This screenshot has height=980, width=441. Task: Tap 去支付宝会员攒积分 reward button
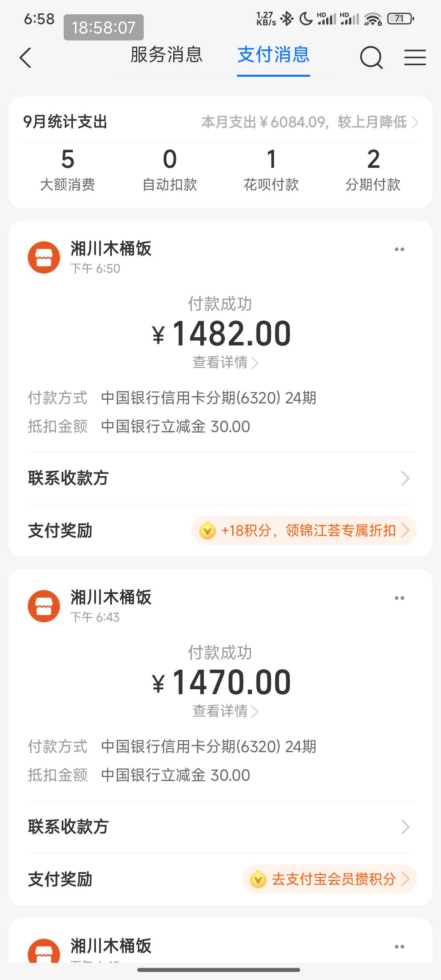pos(330,879)
